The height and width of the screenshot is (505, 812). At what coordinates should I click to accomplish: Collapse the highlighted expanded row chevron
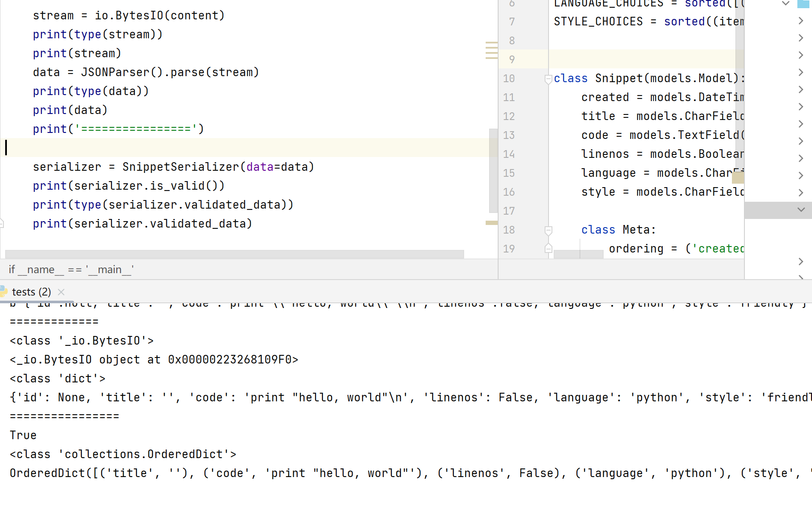[x=801, y=210]
